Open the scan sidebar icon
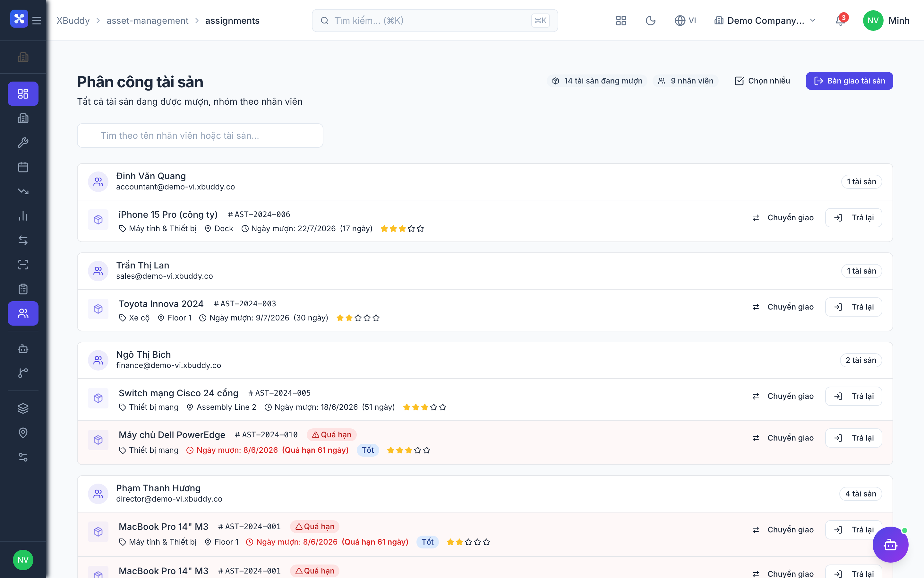The image size is (924, 578). (23, 265)
